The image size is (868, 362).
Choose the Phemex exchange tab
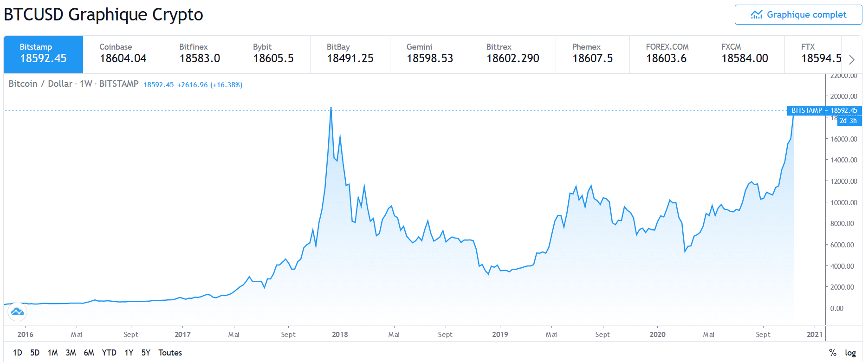pos(593,54)
